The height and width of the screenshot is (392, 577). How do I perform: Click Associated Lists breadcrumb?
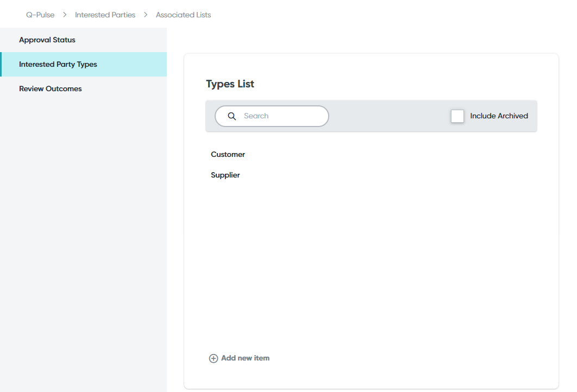183,15
